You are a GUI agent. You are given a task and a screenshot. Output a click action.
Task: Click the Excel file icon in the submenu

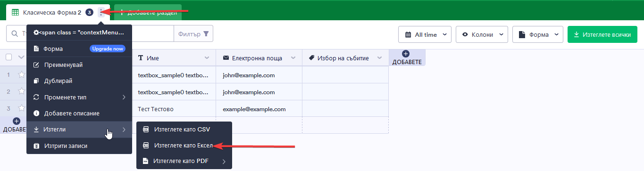pos(146,146)
